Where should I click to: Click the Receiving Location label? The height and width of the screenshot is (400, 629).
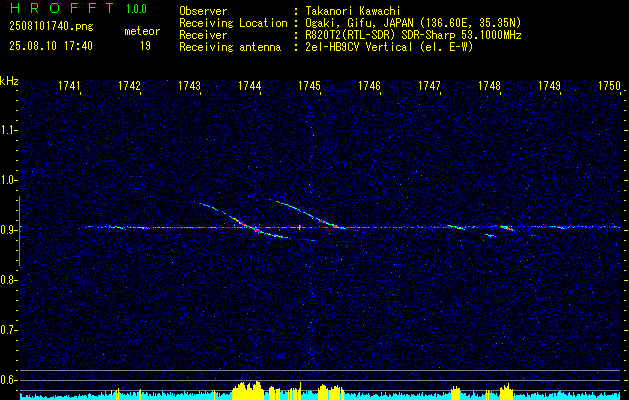[233, 23]
